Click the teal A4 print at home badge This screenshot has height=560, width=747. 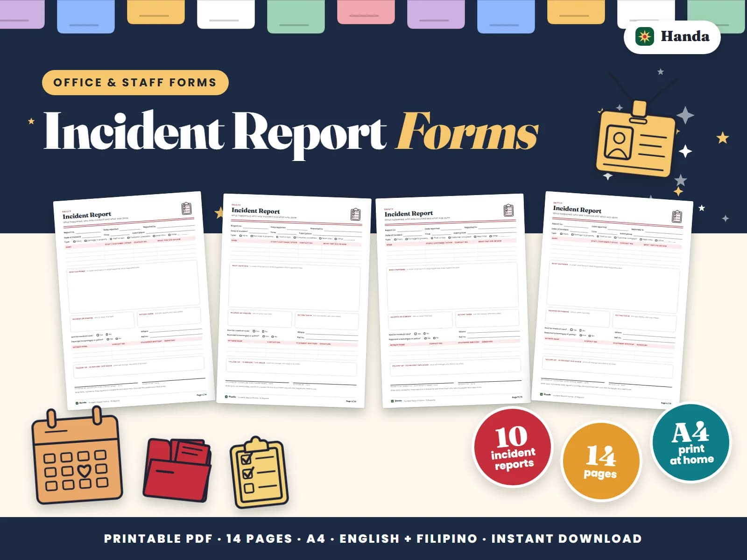pos(691,442)
